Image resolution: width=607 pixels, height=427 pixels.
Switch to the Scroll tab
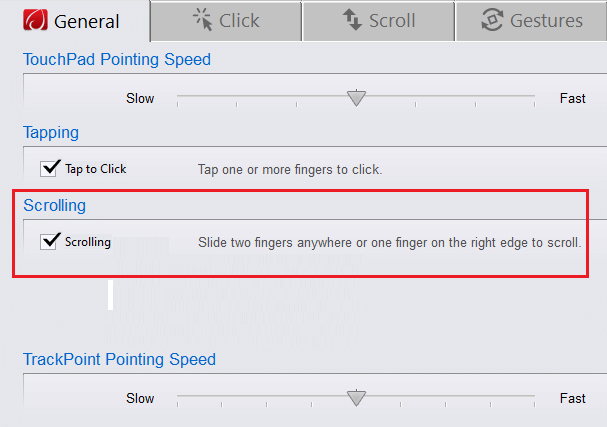(x=379, y=21)
